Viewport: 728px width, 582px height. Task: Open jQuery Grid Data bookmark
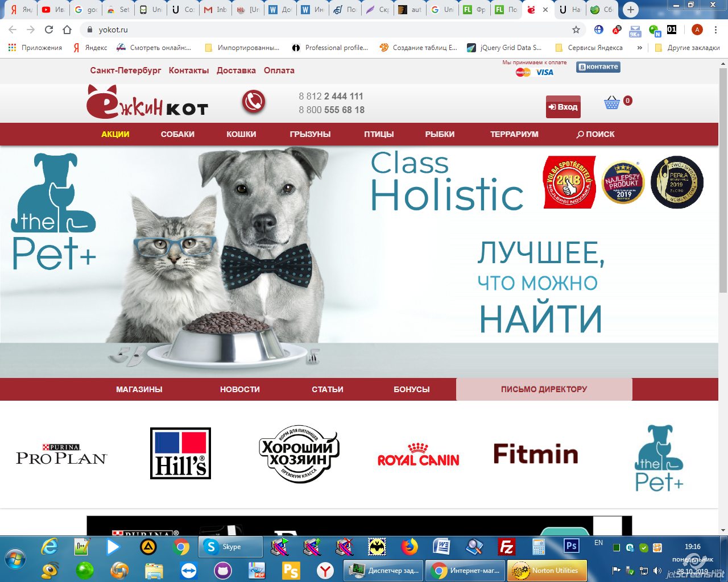[x=504, y=48]
